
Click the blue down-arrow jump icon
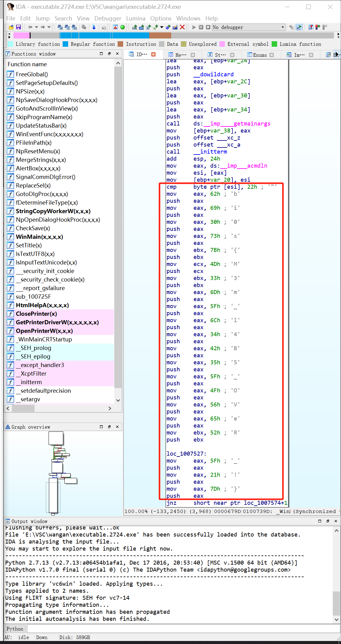coord(94,27)
